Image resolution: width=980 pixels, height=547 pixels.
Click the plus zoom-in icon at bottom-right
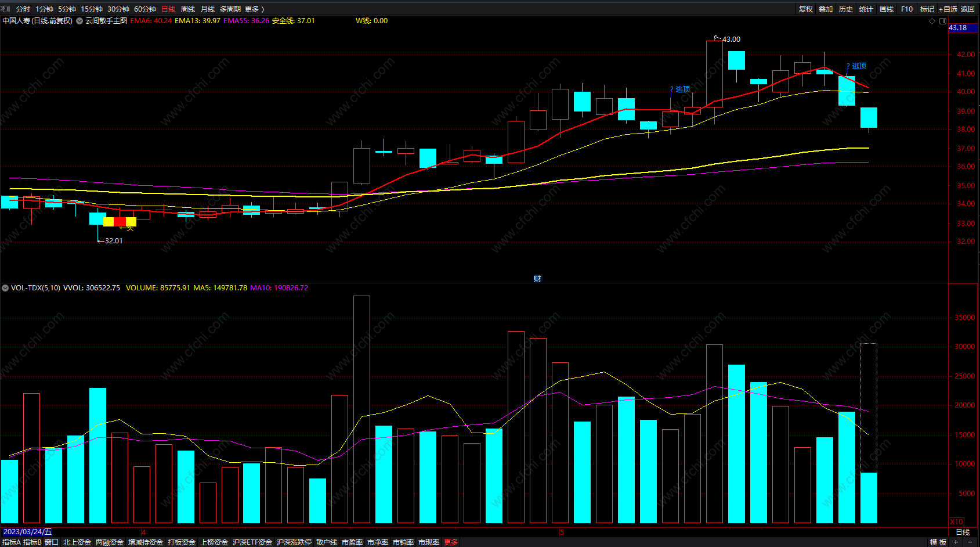coord(956,542)
